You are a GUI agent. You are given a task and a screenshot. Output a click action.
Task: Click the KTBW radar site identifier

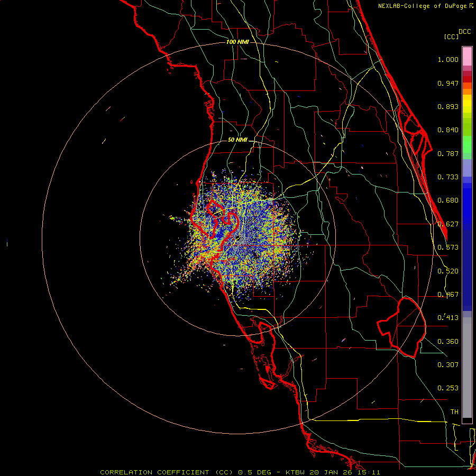296,472
